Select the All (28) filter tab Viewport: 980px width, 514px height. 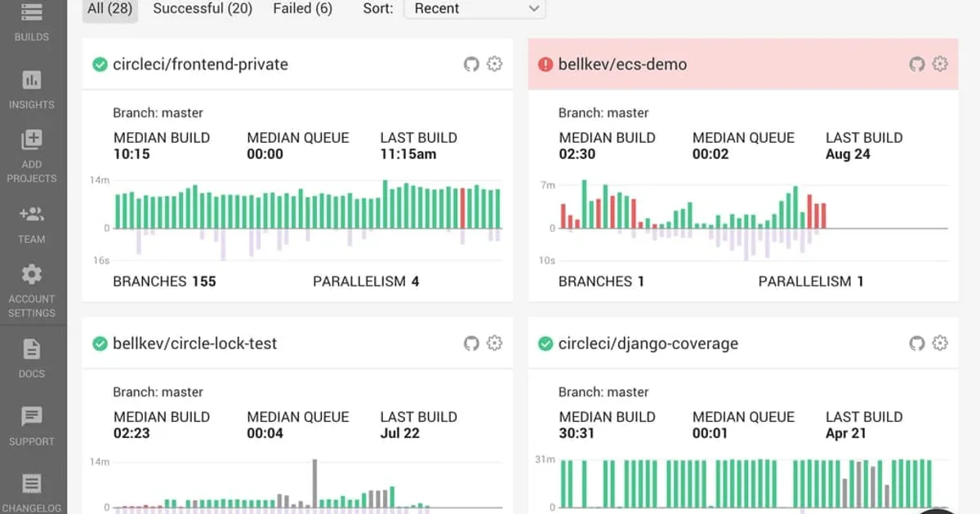pos(109,8)
